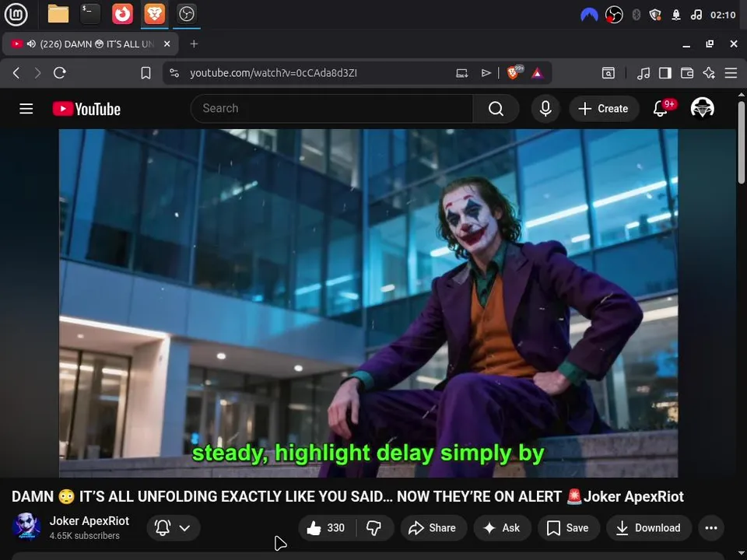747x560 pixels.
Task: Download this video
Action: click(x=648, y=527)
